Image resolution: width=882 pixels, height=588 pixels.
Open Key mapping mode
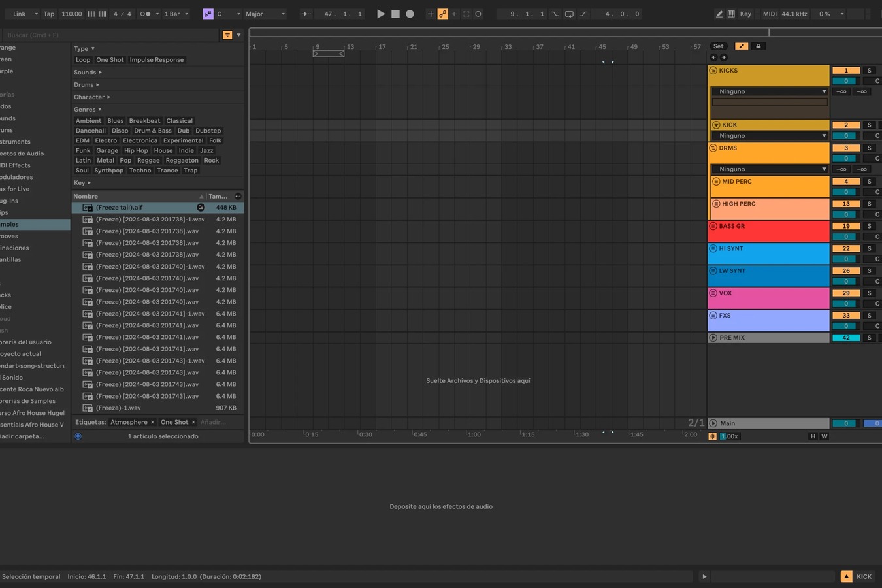tap(745, 14)
